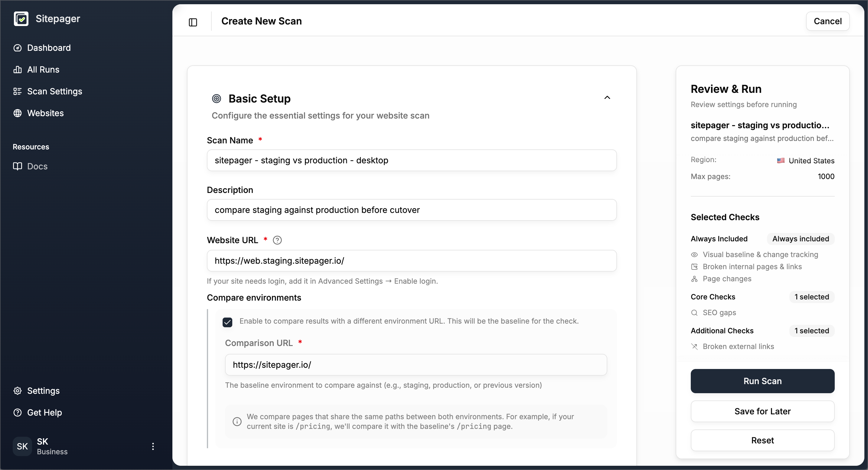Open the Website URL help tooltip

(277, 240)
